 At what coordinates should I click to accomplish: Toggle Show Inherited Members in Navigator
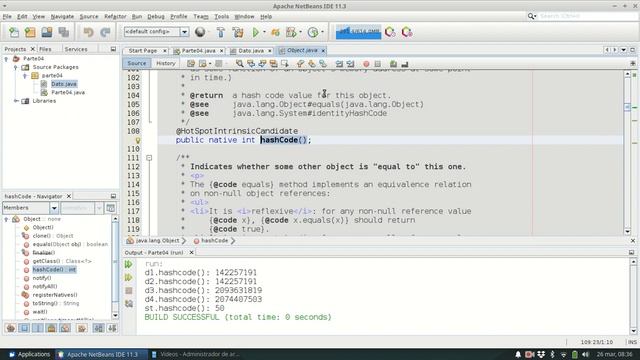[x=11, y=328]
